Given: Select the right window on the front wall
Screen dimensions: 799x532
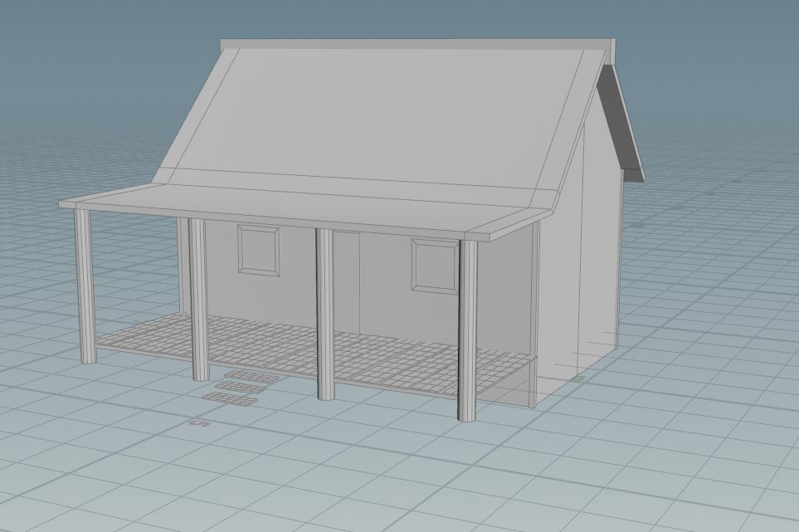Looking at the screenshot, I should [436, 266].
